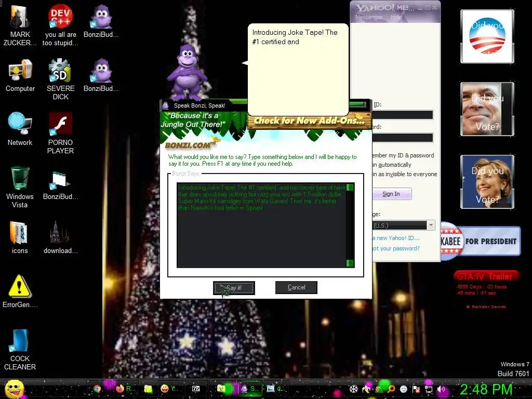
Task: Open the clock showing 2:48 PM
Action: pyautogui.click(x=486, y=389)
